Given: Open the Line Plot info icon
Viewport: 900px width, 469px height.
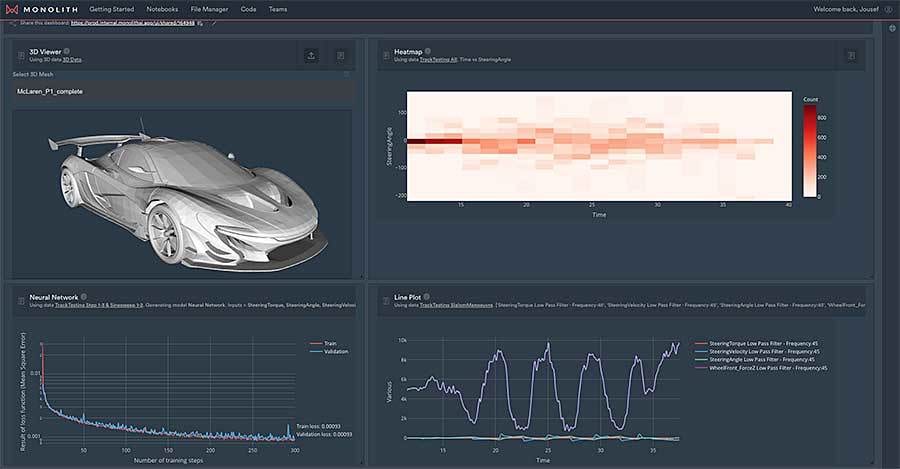Looking at the screenshot, I should [426, 297].
